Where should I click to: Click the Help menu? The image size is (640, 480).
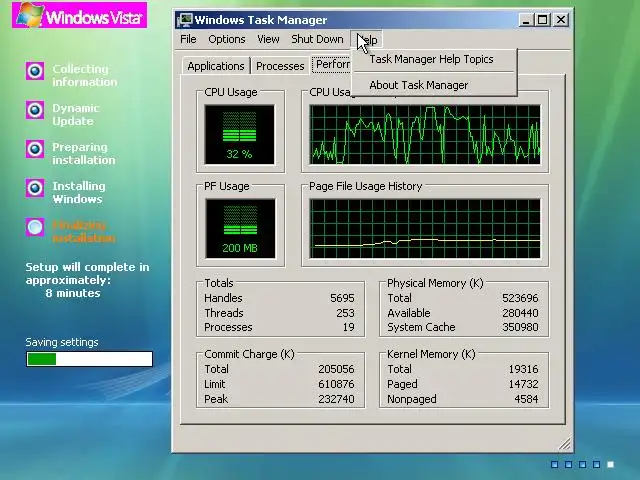[367, 40]
